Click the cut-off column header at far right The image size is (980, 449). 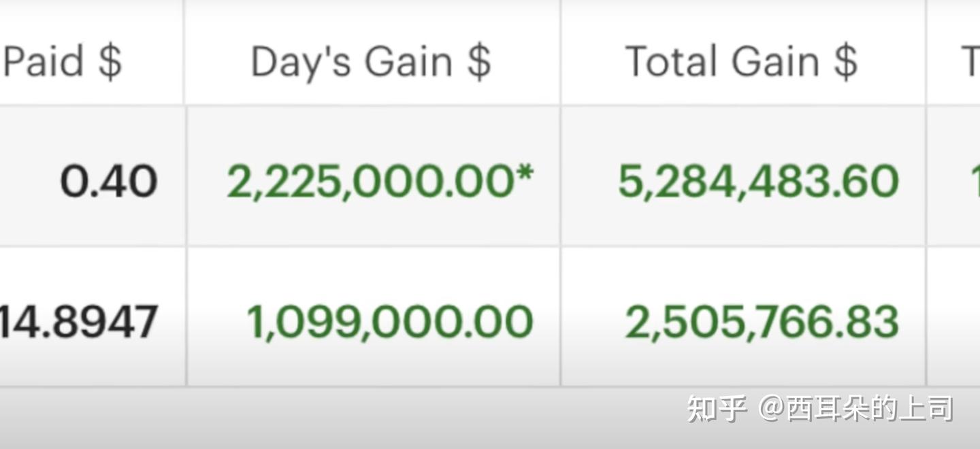[969, 61]
